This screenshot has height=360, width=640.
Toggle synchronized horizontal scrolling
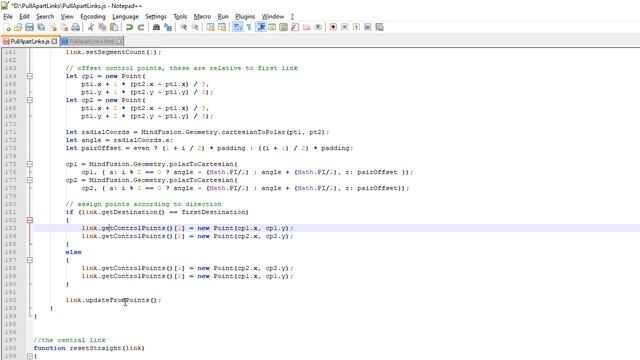(222, 27)
